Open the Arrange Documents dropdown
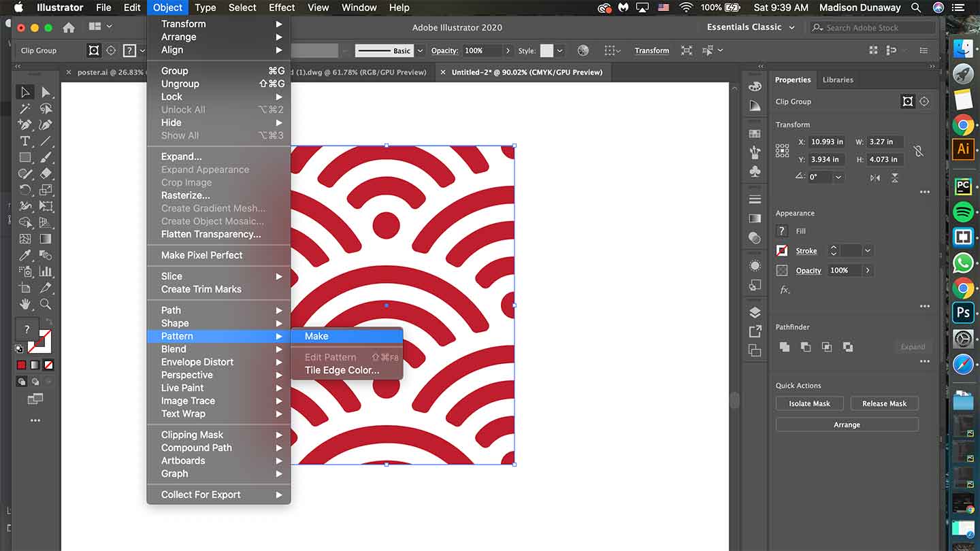This screenshot has height=551, width=980. 100,27
